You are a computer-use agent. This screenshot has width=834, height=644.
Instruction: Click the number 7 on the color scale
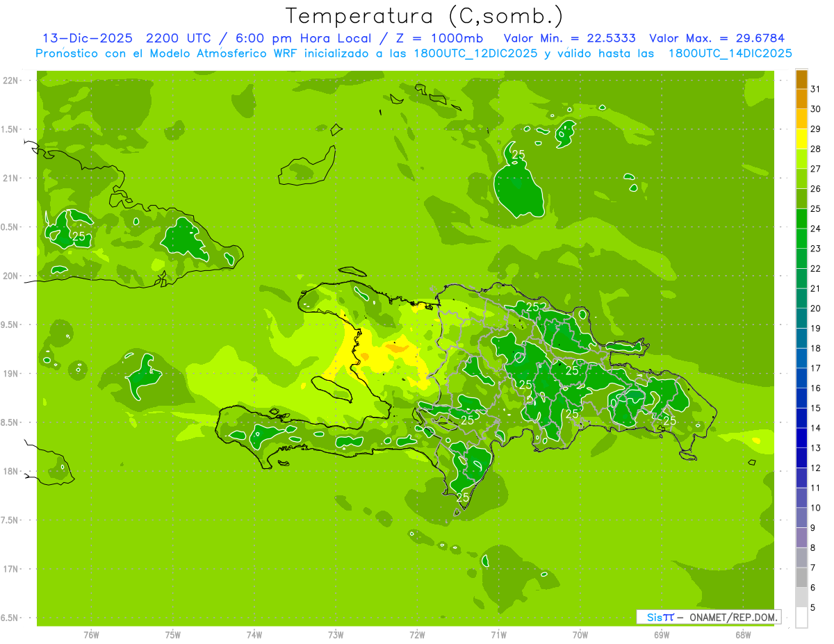click(x=813, y=568)
